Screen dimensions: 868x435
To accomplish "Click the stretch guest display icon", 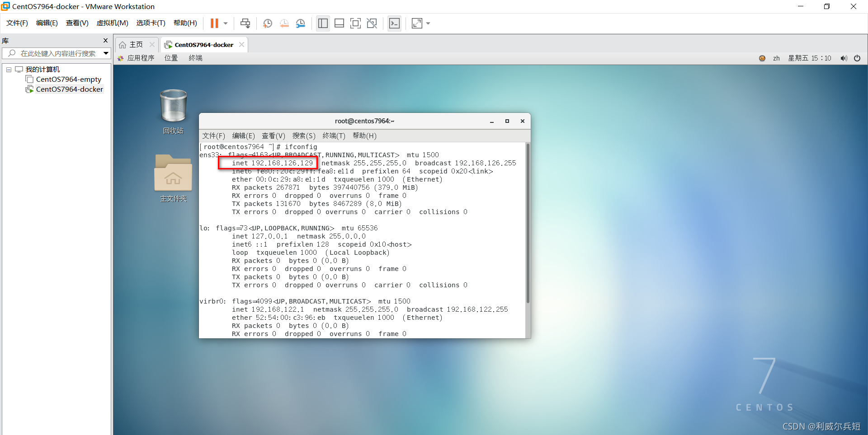I will click(417, 23).
